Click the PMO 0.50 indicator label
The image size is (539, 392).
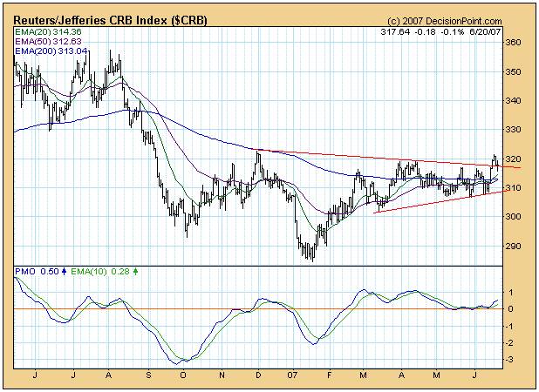click(38, 272)
